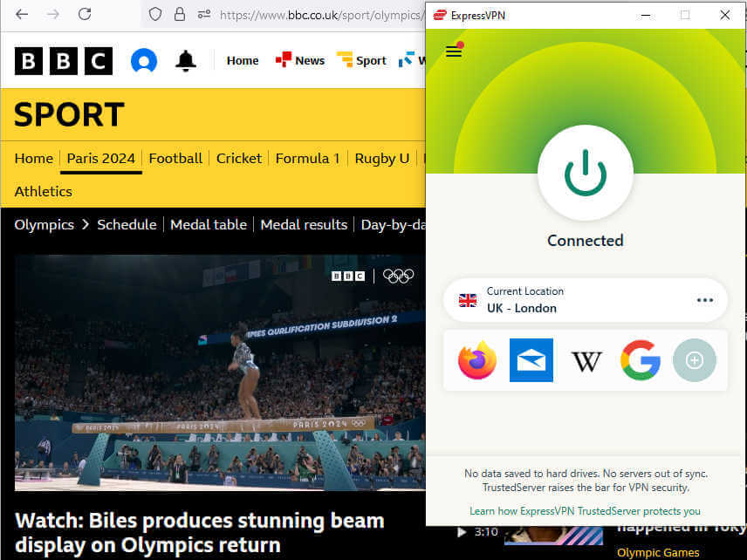Image resolution: width=747 pixels, height=560 pixels.
Task: Open the Wikipedia shortcut in ExpressVPN
Action: coord(586,361)
